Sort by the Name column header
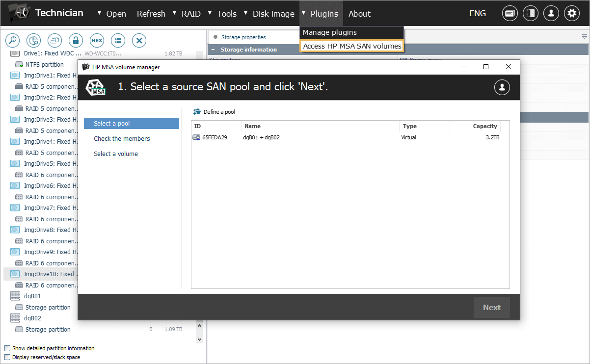The height and width of the screenshot is (364, 590). coord(320,126)
